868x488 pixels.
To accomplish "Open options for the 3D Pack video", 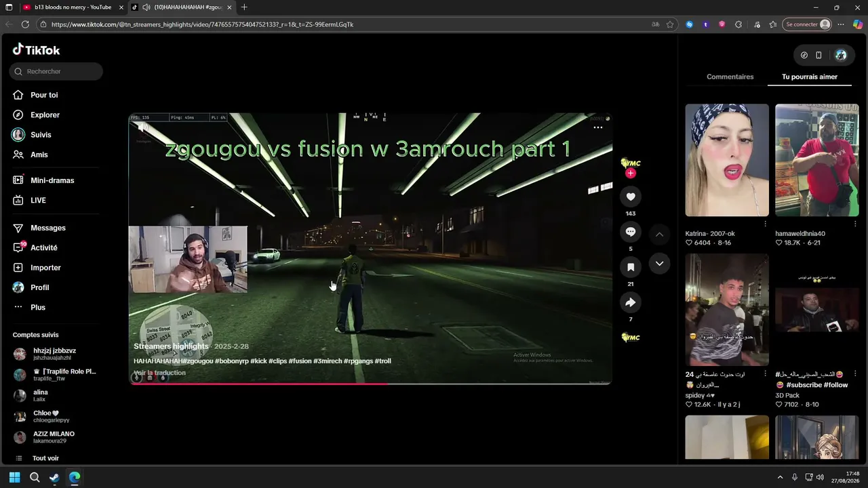I will [855, 373].
